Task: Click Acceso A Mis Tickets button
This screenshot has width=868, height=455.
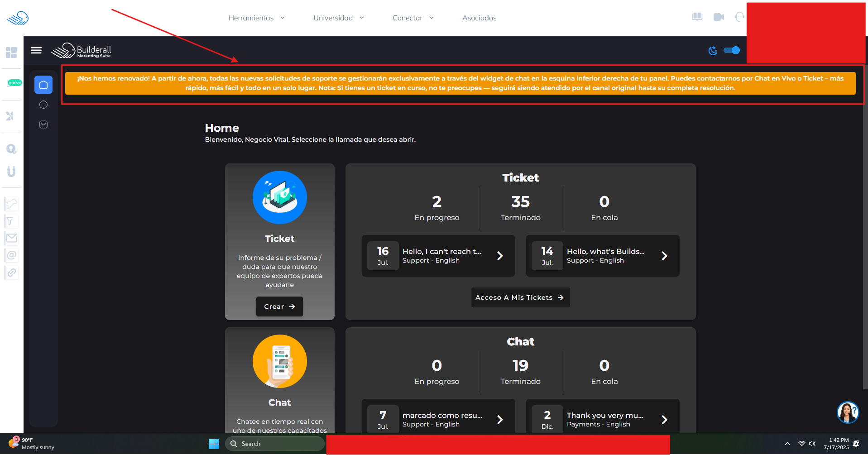Action: (x=520, y=297)
